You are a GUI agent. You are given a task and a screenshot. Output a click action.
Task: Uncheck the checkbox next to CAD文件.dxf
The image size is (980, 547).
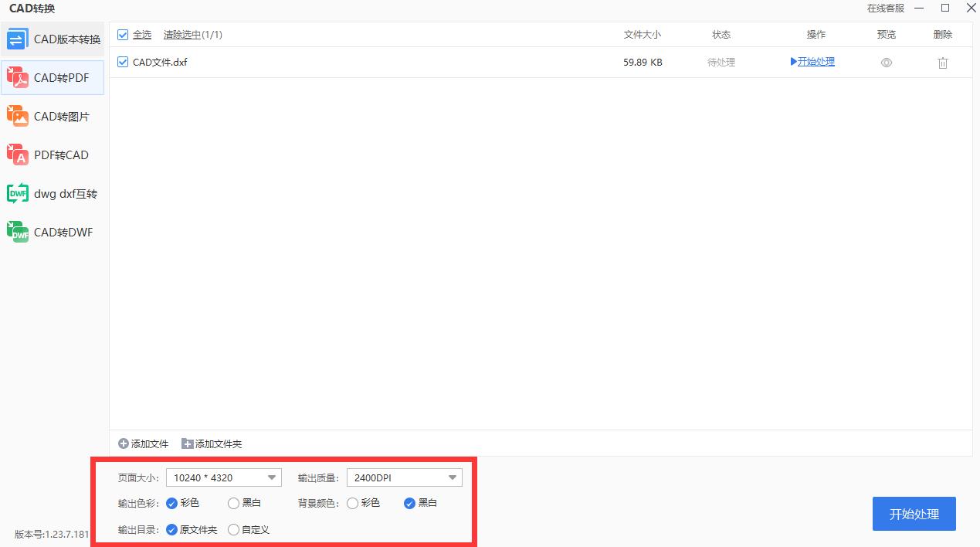pyautogui.click(x=122, y=62)
